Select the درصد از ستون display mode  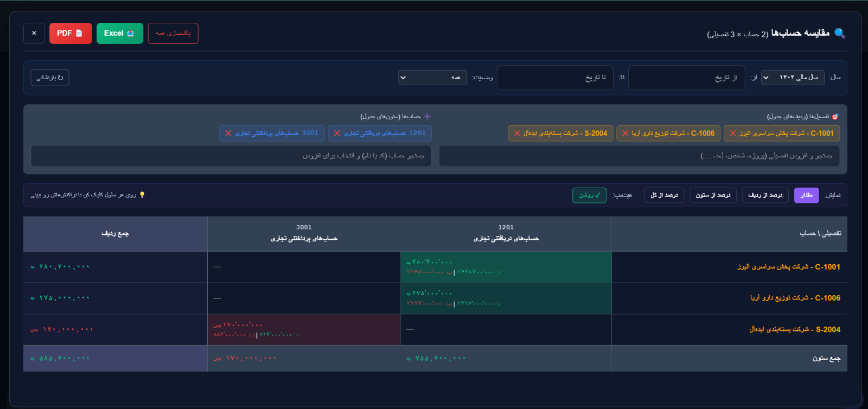click(713, 195)
